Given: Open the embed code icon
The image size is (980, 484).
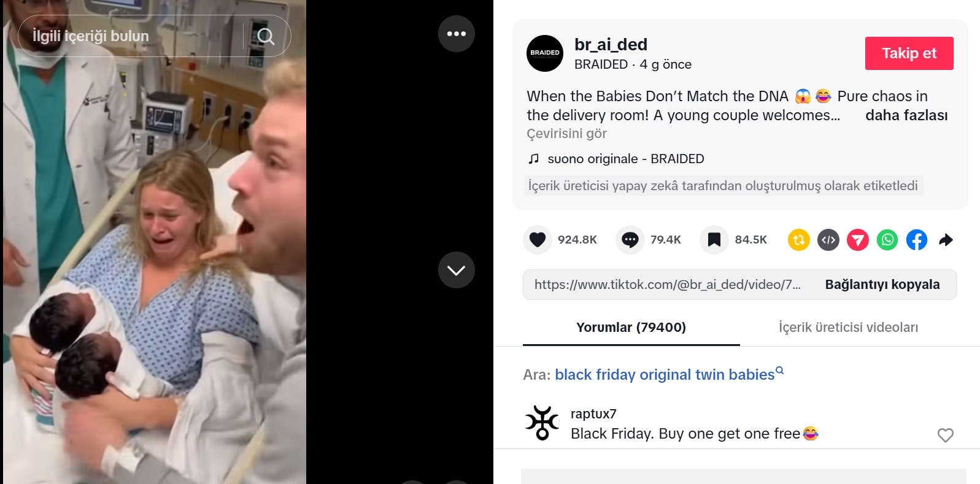Looking at the screenshot, I should (828, 240).
